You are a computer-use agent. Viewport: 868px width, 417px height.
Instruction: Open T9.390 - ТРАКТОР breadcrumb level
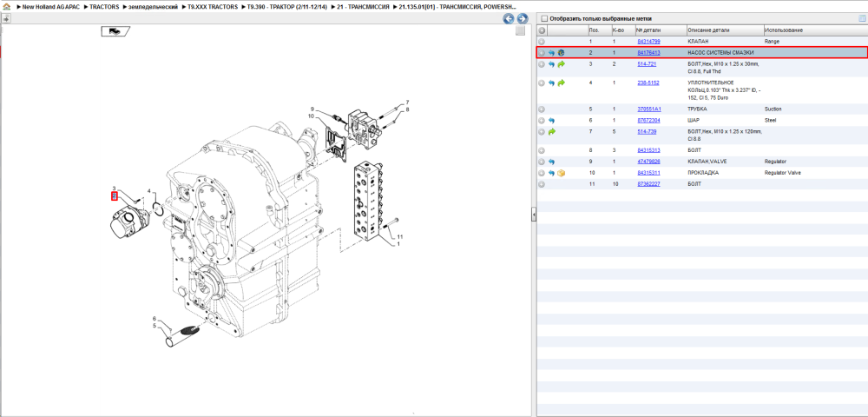[x=288, y=7]
